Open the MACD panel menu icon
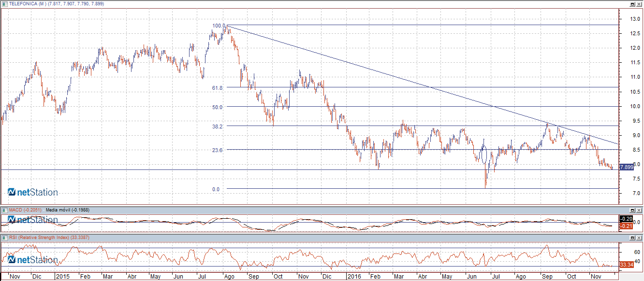This screenshot has width=644, height=281. 4,210
